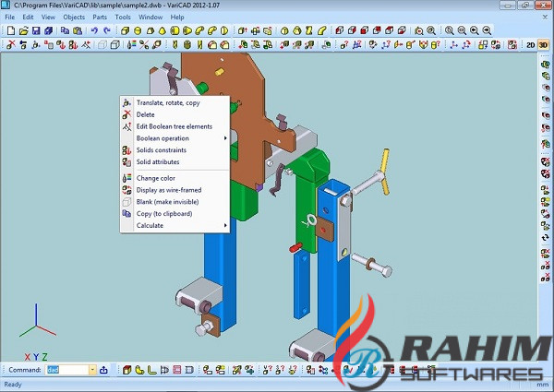Save the drawing with the floppy disk icon
This screenshot has width=554, height=392.
coord(36,30)
